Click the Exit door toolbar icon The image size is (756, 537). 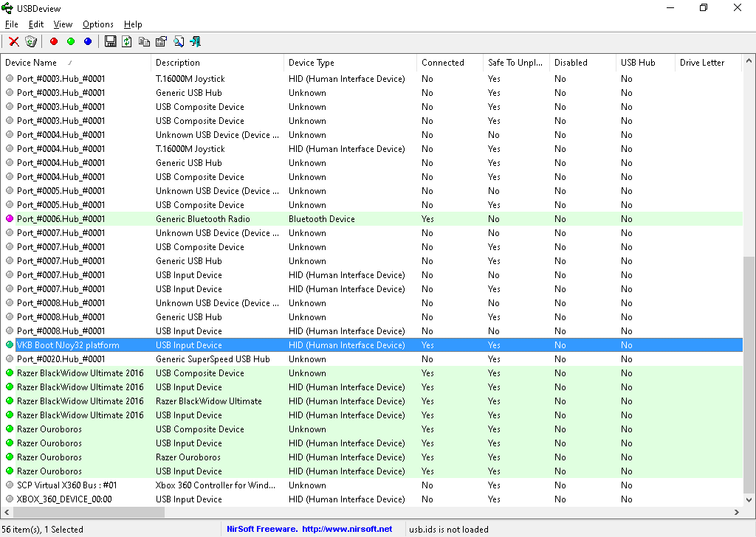coord(195,42)
